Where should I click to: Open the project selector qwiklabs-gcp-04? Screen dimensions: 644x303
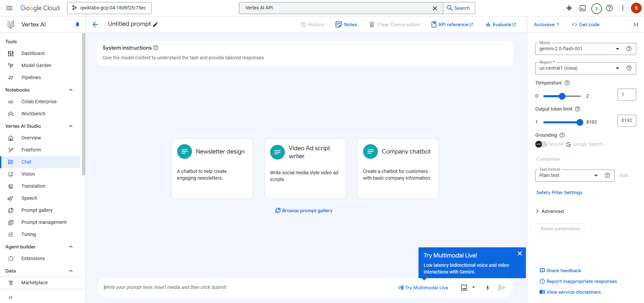click(x=109, y=8)
